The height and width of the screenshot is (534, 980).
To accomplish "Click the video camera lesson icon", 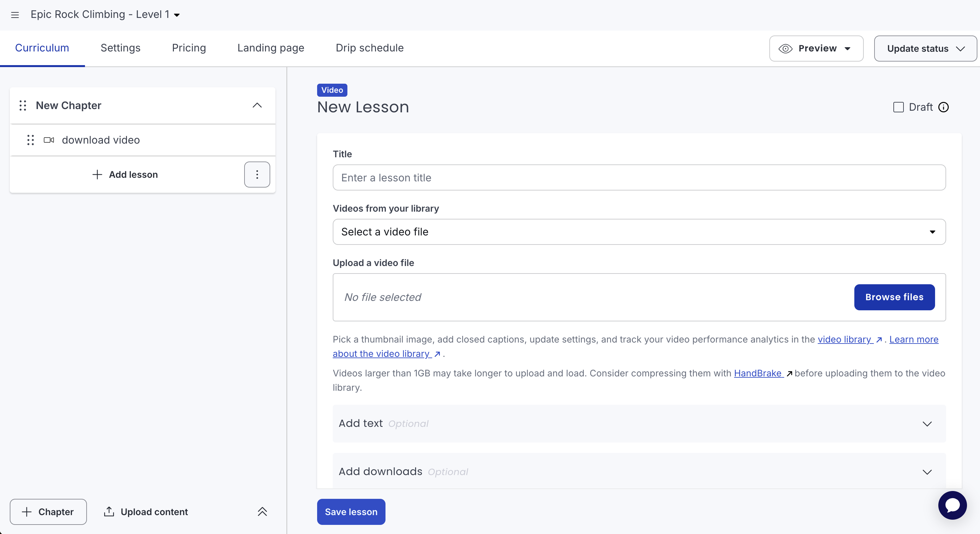I will click(x=49, y=140).
